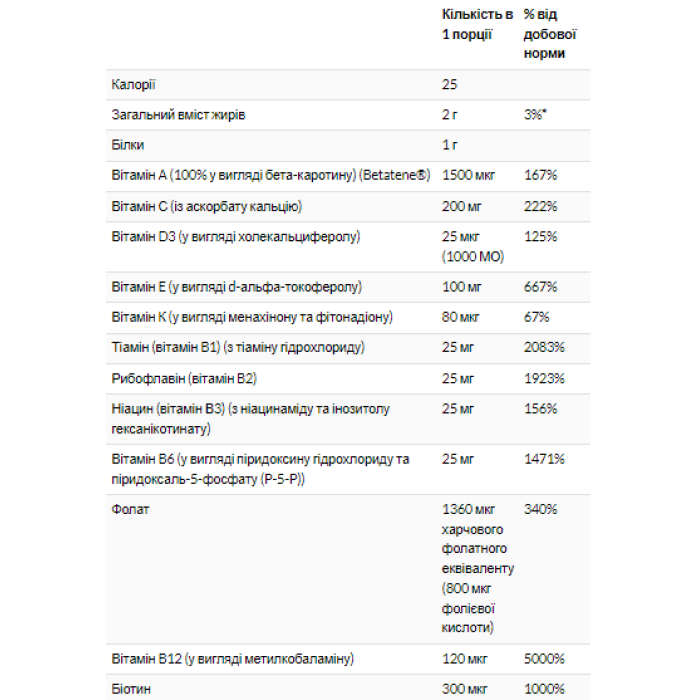Click the 5000% daily value cell

(544, 659)
